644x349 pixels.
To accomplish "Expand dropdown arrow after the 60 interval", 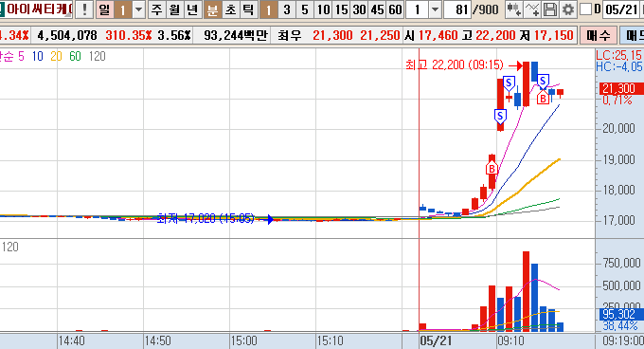I will 435,9.
